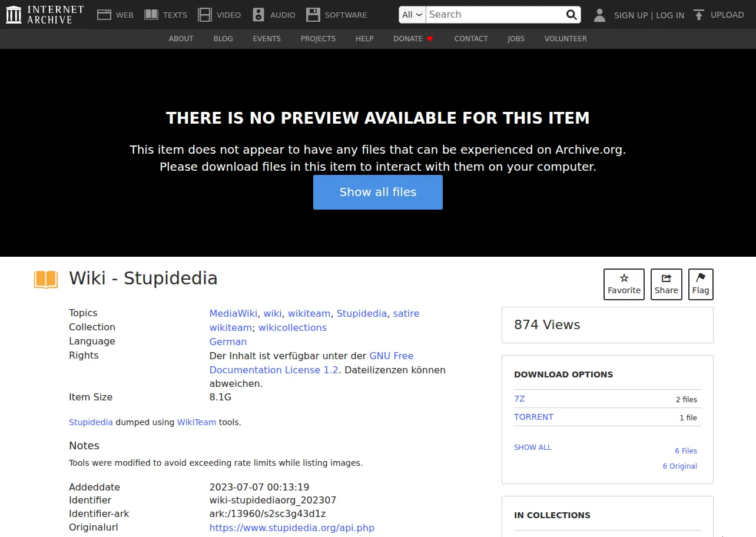Open Stupidedia link in the description
756x537 pixels.
tap(91, 422)
